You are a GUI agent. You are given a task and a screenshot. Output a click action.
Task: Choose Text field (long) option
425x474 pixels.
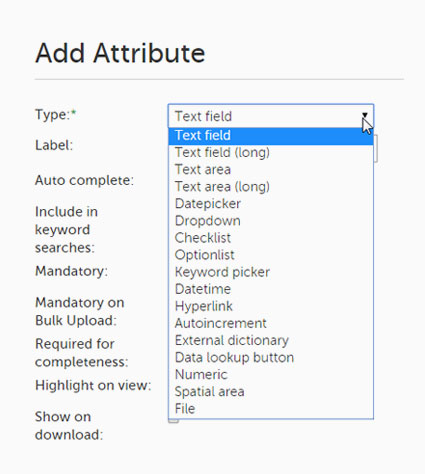(271, 153)
